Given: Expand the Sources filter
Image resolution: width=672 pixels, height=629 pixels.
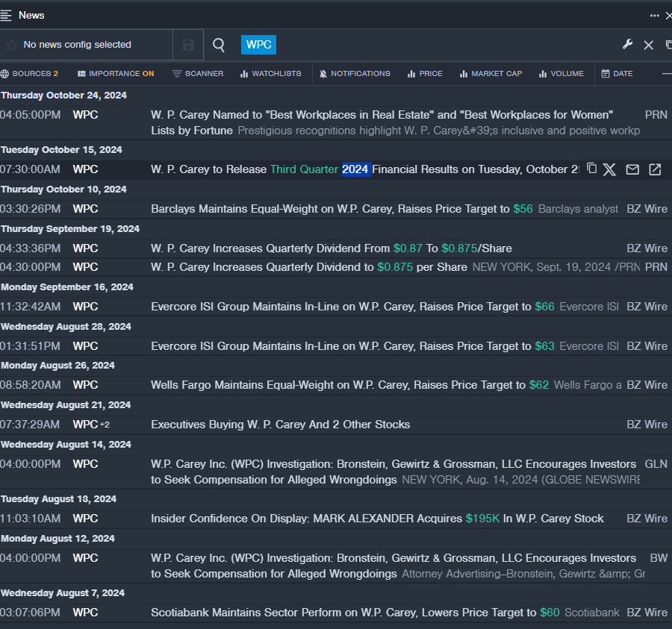Looking at the screenshot, I should point(30,74).
